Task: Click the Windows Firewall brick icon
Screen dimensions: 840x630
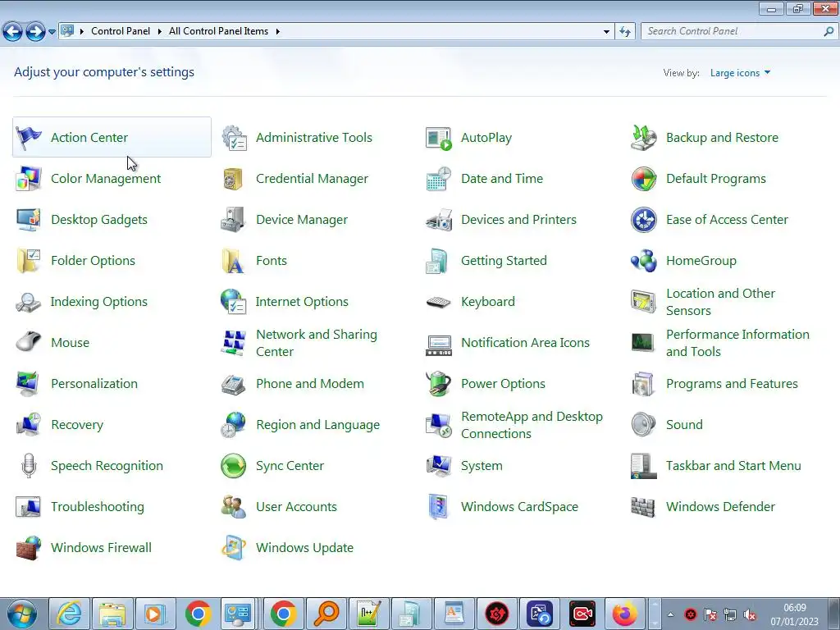Action: click(29, 547)
